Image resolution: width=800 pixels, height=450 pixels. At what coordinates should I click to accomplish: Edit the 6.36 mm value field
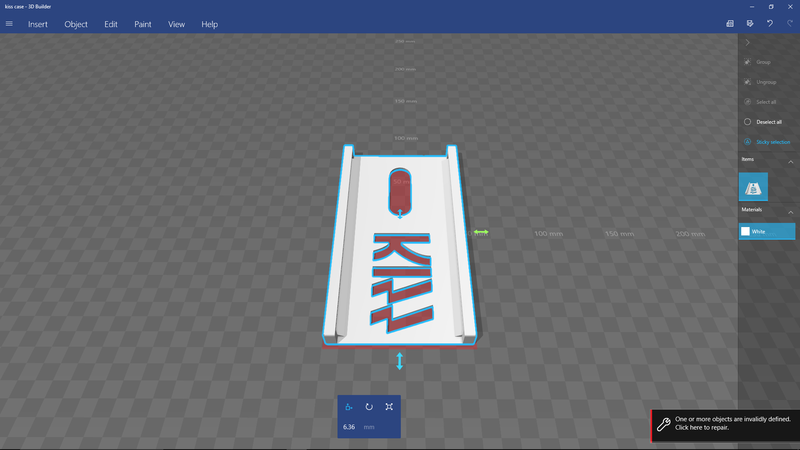(351, 427)
